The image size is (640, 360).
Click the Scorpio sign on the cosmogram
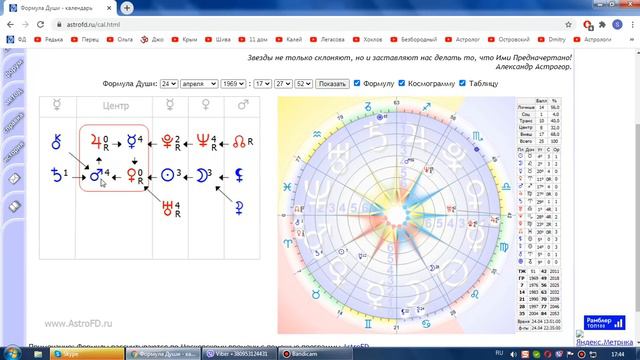point(478,136)
